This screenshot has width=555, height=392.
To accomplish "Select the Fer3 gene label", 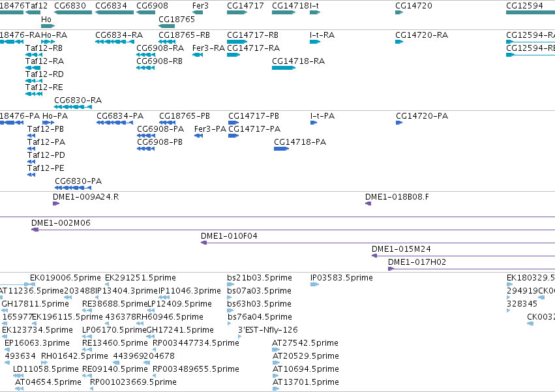I will (200, 6).
